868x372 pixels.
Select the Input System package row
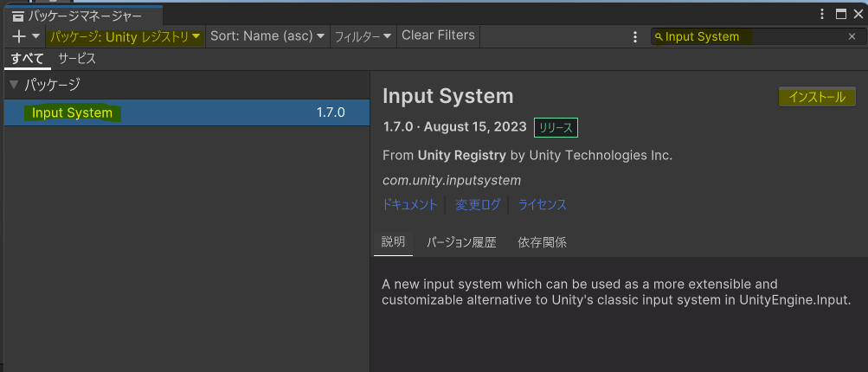pos(187,113)
